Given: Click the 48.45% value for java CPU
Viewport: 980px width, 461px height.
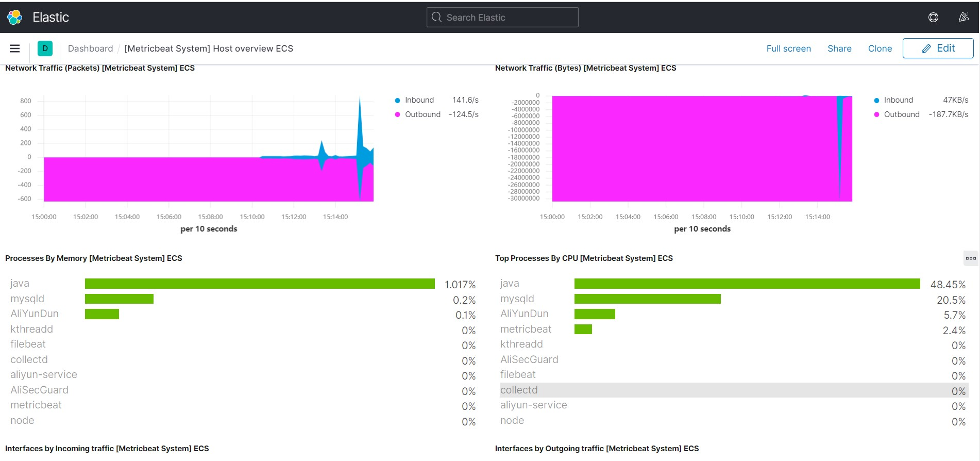Looking at the screenshot, I should pos(948,285).
